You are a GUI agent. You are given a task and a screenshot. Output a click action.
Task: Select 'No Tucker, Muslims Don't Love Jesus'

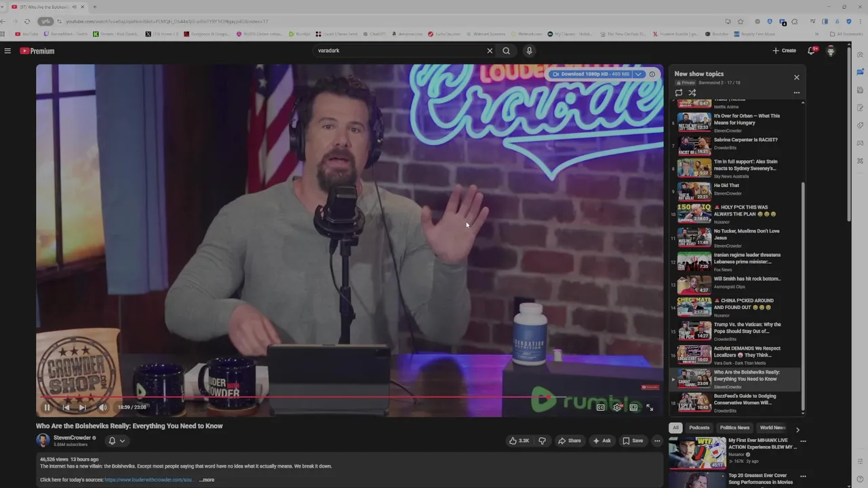(x=736, y=238)
